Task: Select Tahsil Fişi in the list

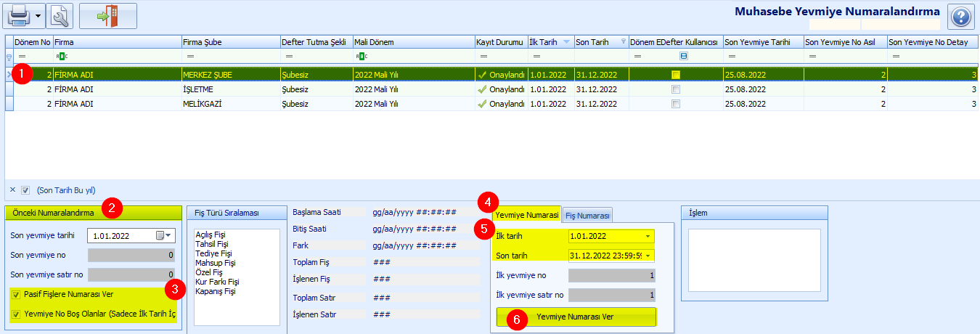Action: coord(211,243)
